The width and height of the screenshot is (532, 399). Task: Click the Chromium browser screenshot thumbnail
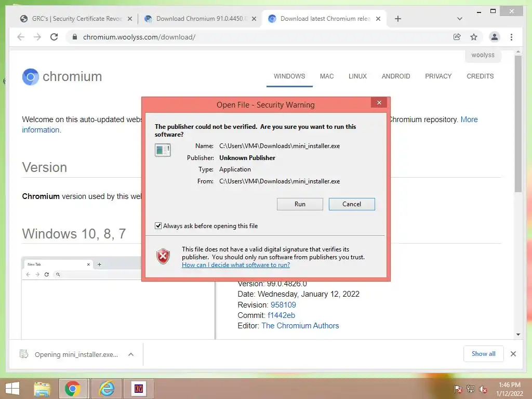118,298
